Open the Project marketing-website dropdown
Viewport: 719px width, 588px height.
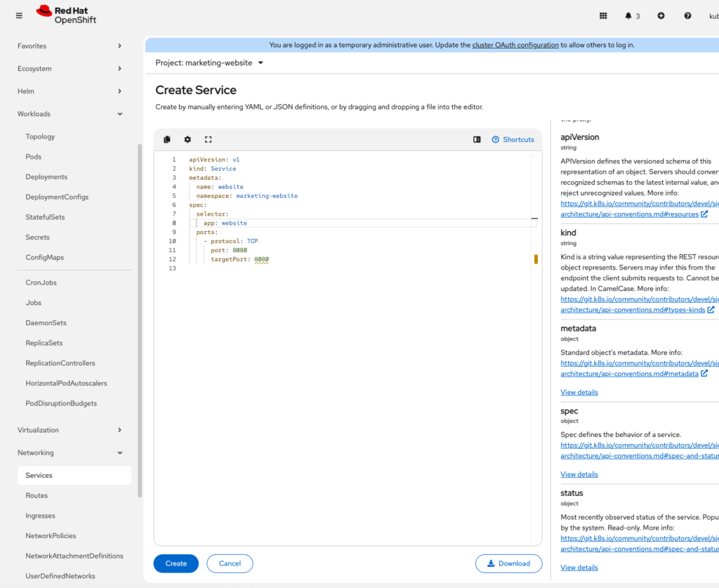[x=209, y=63]
